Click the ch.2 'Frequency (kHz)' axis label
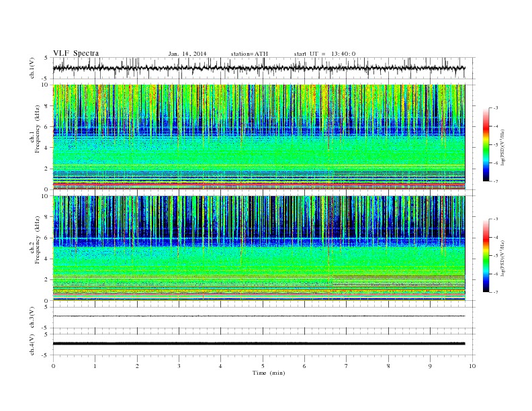Image resolution: width=532 pixels, height=411 pixels. (38, 239)
